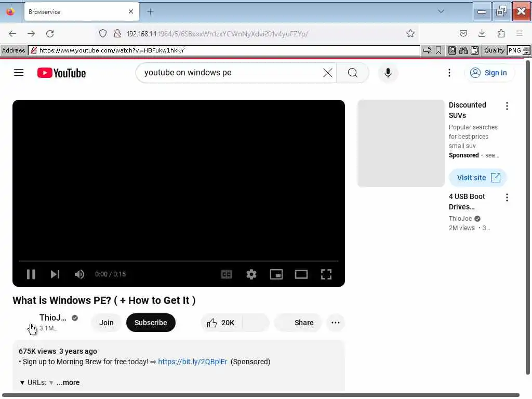This screenshot has width=532, height=399.
Task: Save the page to Pocket
Action: point(463,33)
